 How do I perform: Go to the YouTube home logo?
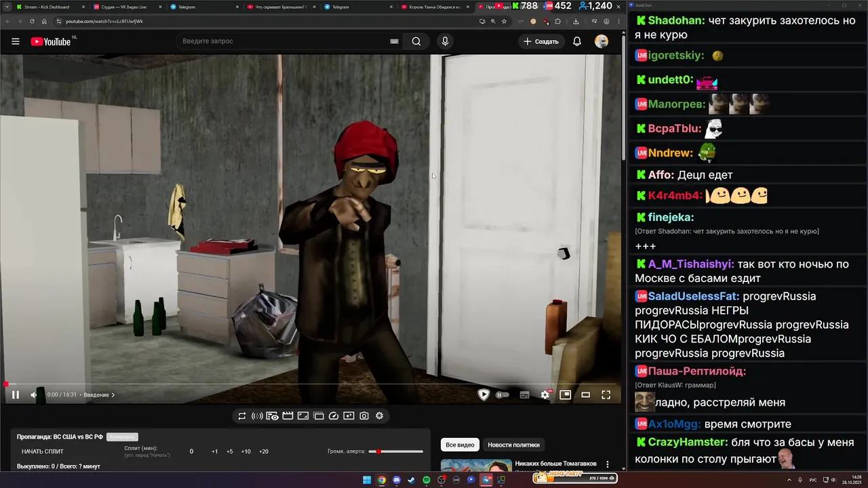point(52,41)
